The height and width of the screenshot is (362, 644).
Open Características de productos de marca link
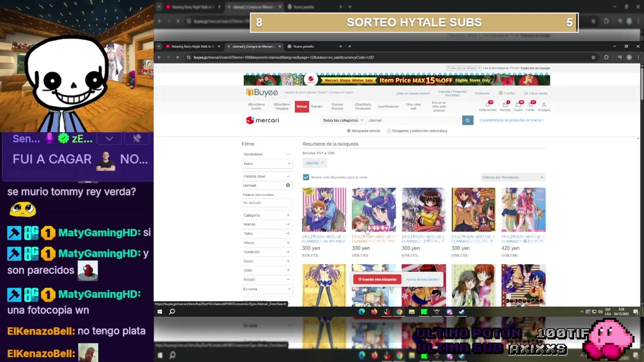(512, 120)
